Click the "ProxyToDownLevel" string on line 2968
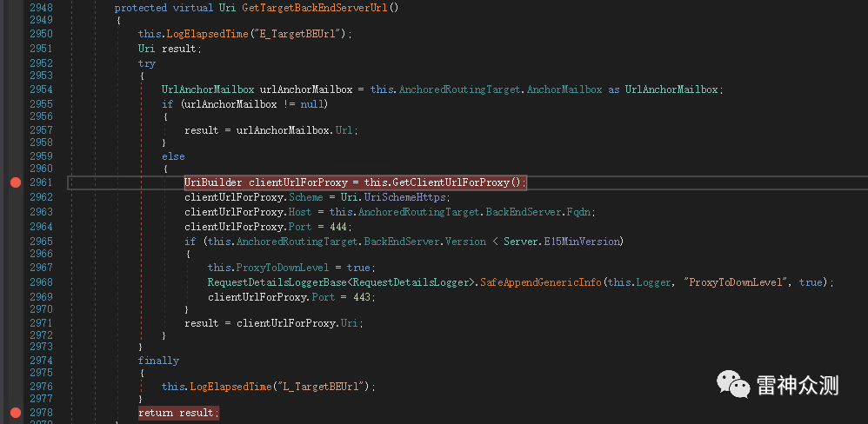 coord(738,282)
